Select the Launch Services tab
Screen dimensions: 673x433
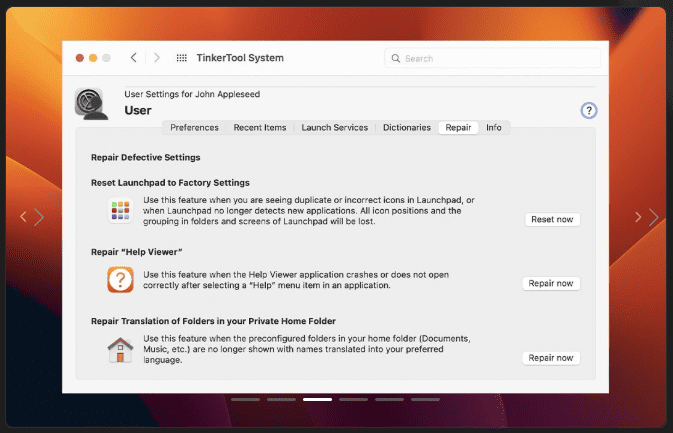click(x=334, y=127)
